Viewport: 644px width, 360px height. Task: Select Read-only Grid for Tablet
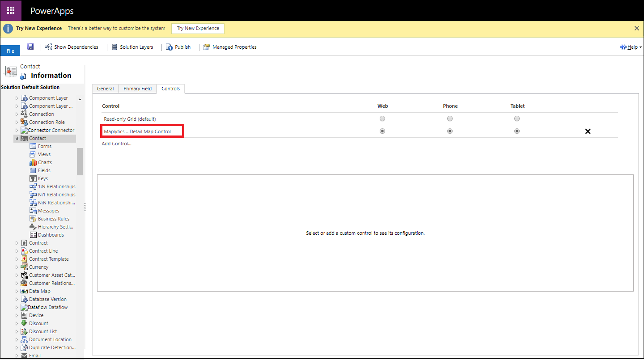(x=517, y=119)
